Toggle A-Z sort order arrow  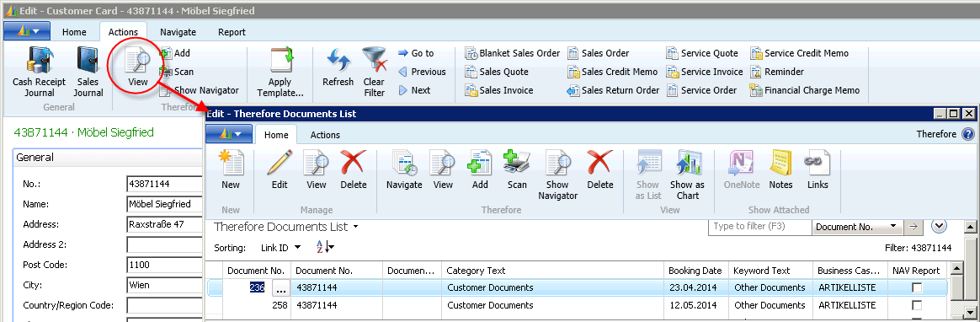click(325, 248)
